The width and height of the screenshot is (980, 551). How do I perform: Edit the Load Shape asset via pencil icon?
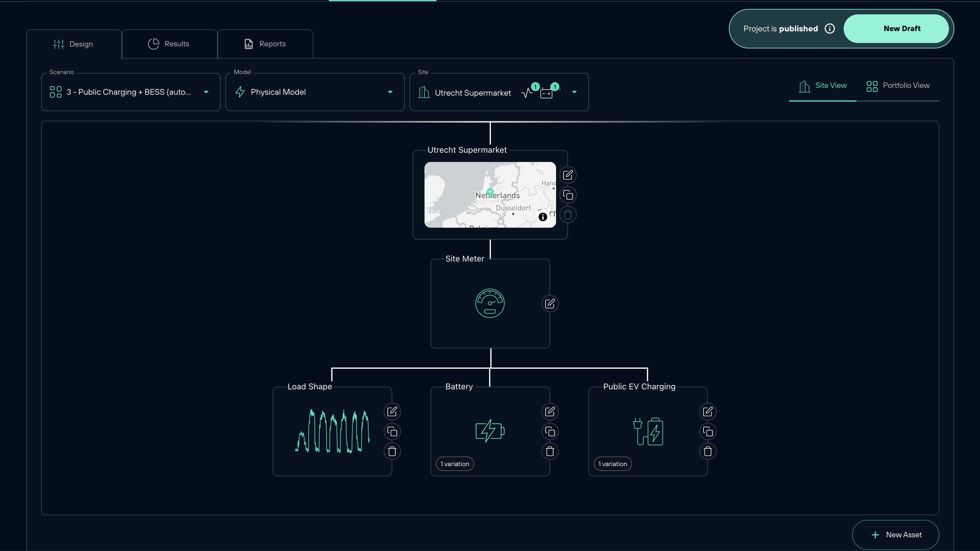click(392, 411)
